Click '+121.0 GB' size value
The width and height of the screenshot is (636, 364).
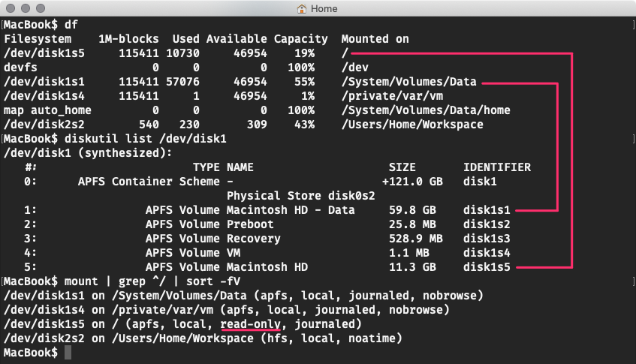(x=412, y=181)
